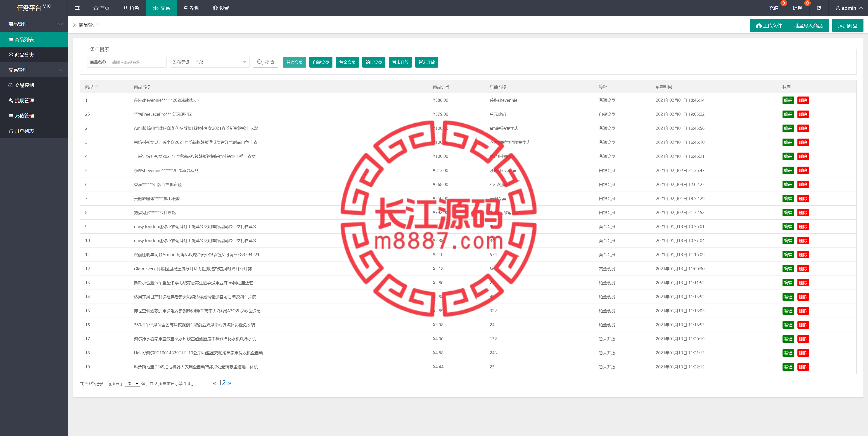868x436 pixels.
Task: Open the 角色 roles menu
Action: [x=131, y=8]
